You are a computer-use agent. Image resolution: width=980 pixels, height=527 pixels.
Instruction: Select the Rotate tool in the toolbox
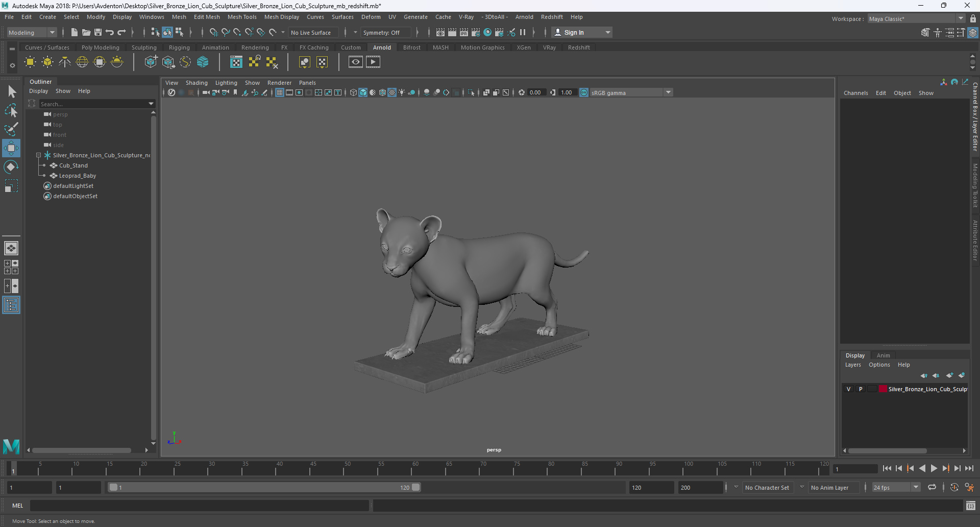pyautogui.click(x=11, y=167)
